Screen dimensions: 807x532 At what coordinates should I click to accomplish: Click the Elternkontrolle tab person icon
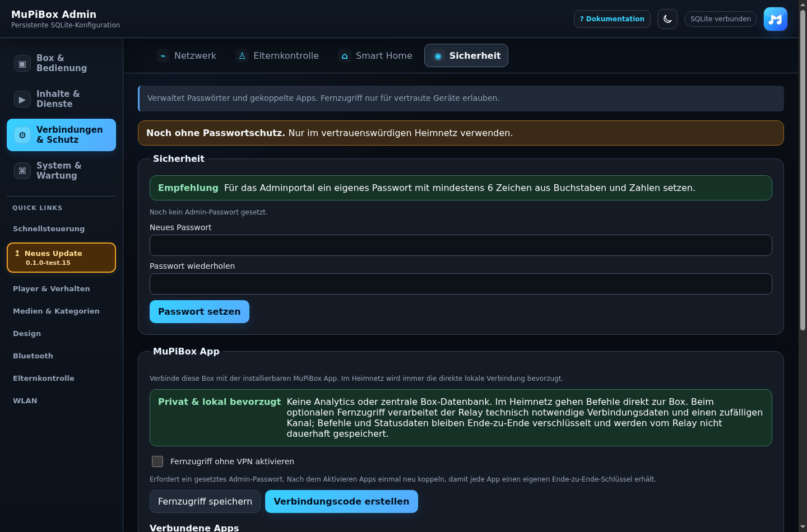242,55
